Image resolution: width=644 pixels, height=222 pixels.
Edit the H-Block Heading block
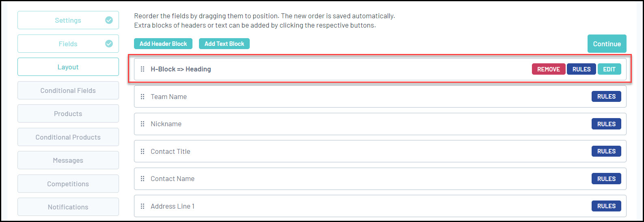(x=609, y=69)
